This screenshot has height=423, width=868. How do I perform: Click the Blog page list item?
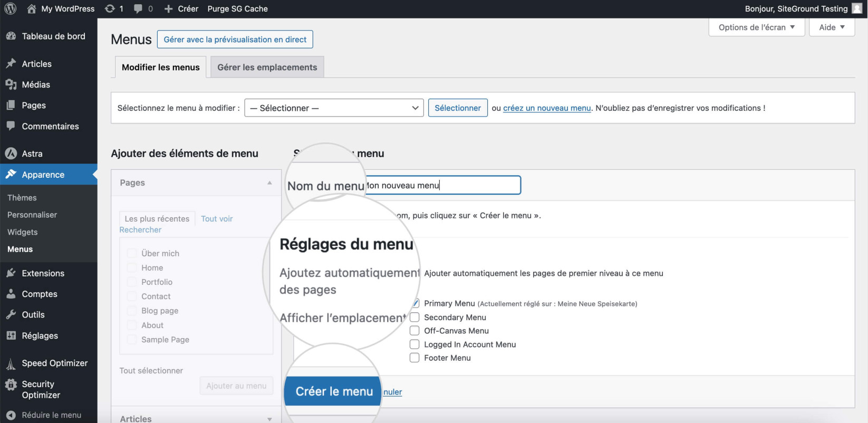[160, 311]
